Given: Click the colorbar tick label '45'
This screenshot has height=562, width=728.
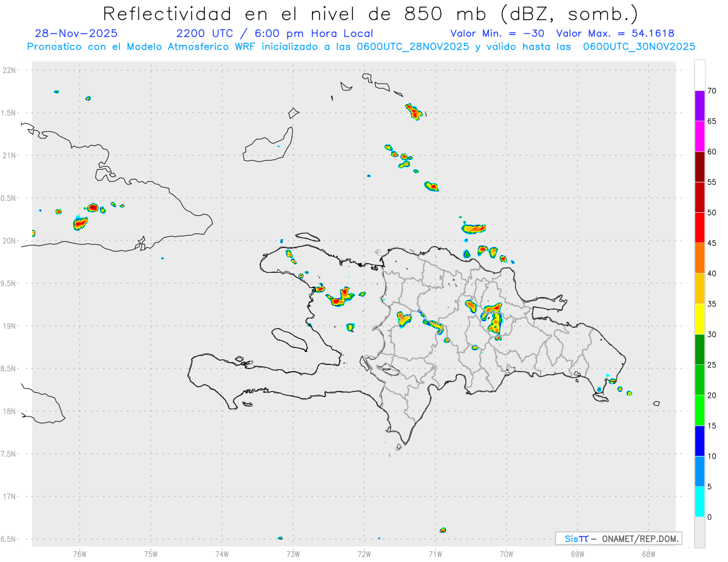Looking at the screenshot, I should (712, 243).
